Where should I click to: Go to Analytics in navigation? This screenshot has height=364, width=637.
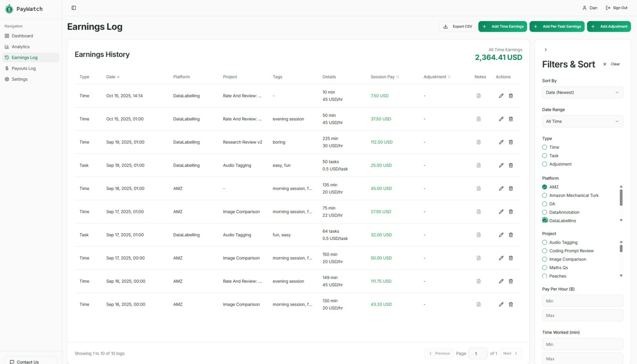pos(21,47)
